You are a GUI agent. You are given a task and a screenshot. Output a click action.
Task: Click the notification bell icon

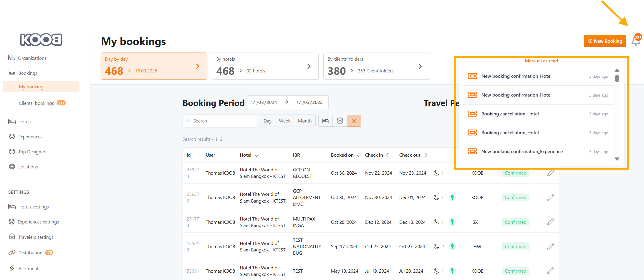(x=635, y=42)
